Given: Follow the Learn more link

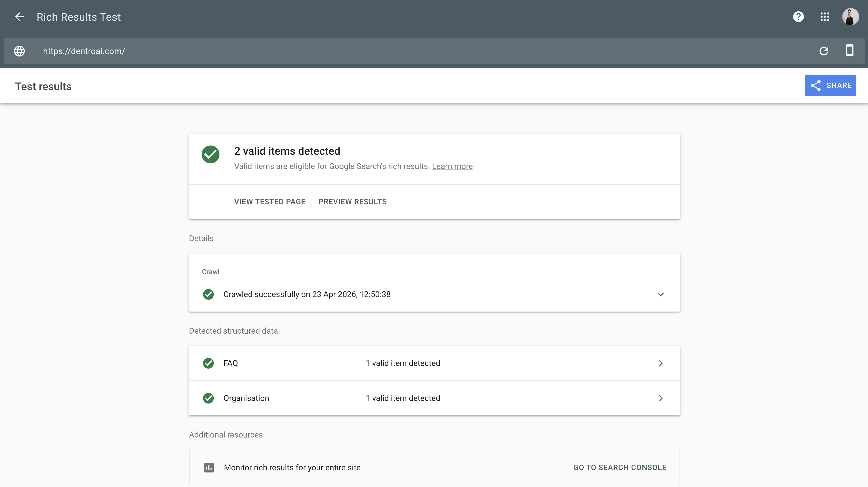Looking at the screenshot, I should pos(452,166).
